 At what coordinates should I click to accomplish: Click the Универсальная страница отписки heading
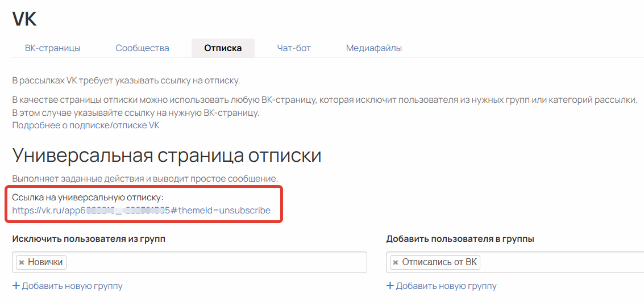167,155
